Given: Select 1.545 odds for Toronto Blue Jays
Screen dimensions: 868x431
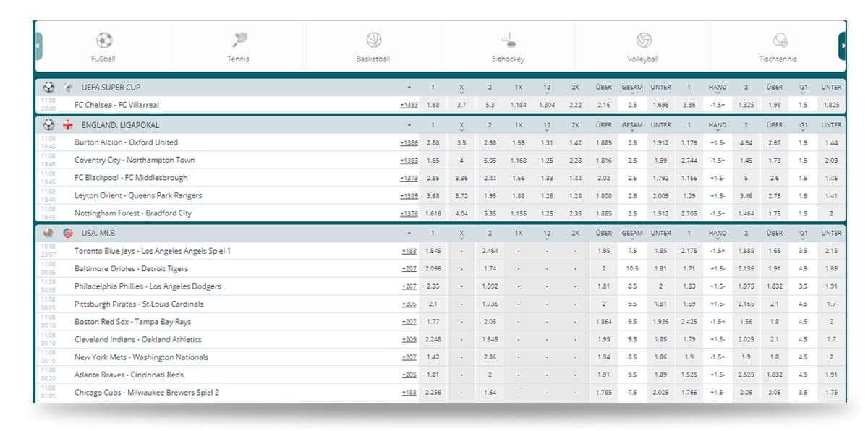Looking at the screenshot, I should pyautogui.click(x=433, y=251).
